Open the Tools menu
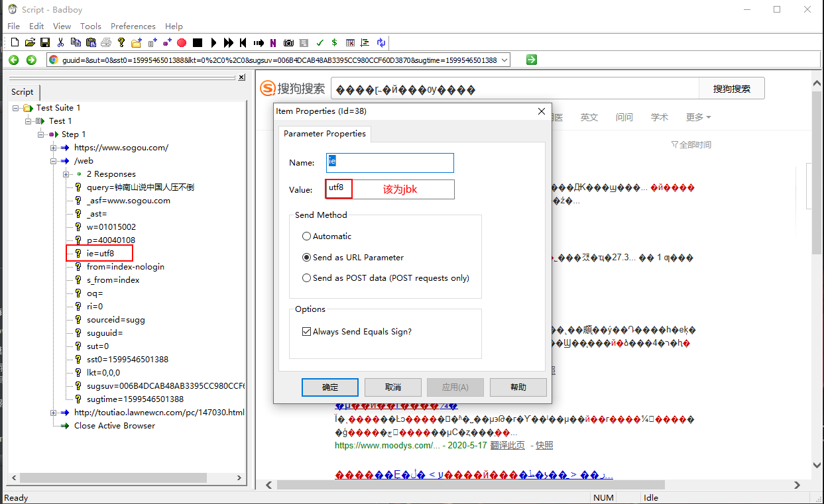The height and width of the screenshot is (504, 824). pos(91,26)
